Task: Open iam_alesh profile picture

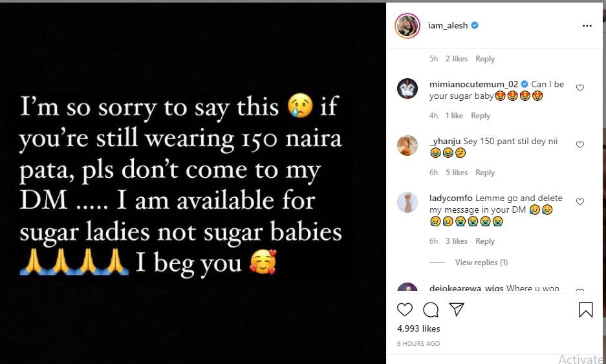Action: coord(407,26)
